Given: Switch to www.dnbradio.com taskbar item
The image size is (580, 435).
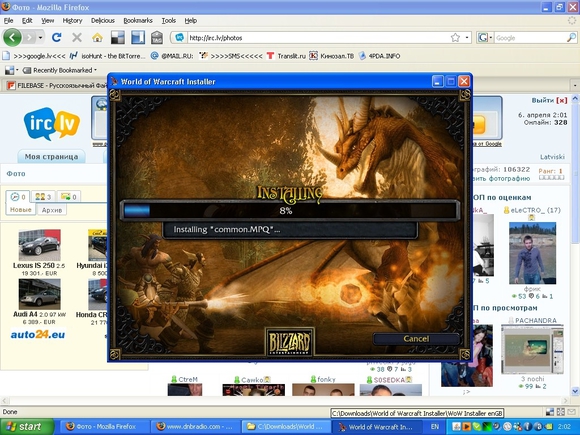Looking at the screenshot, I should (195, 426).
